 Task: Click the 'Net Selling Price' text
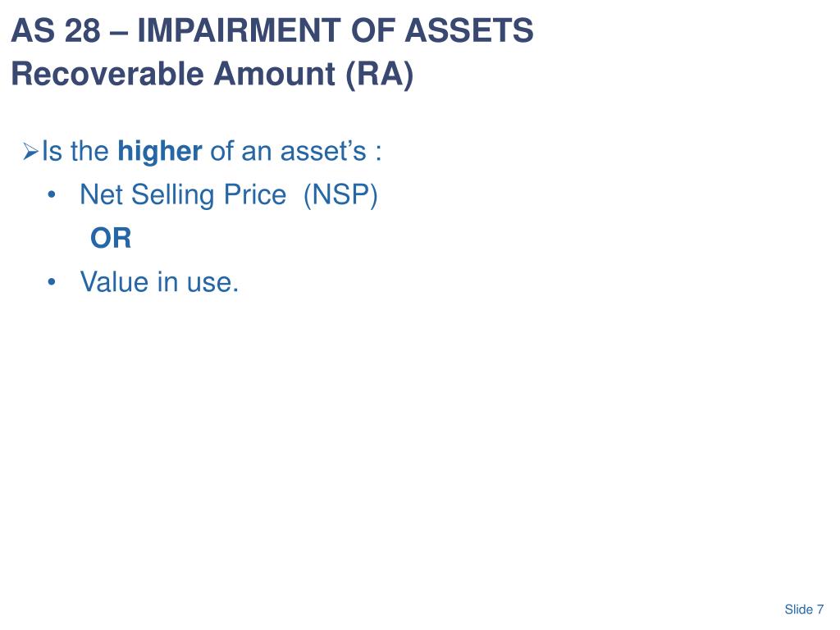pos(183,195)
